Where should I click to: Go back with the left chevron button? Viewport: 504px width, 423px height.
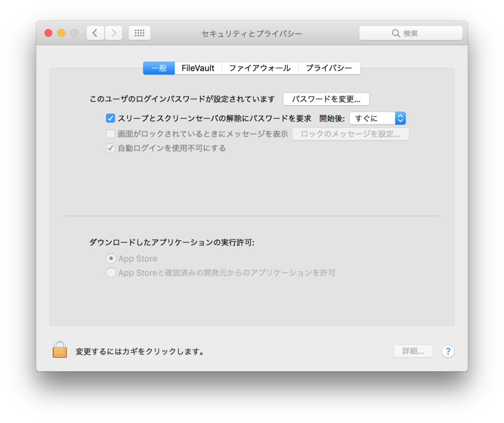pos(95,33)
